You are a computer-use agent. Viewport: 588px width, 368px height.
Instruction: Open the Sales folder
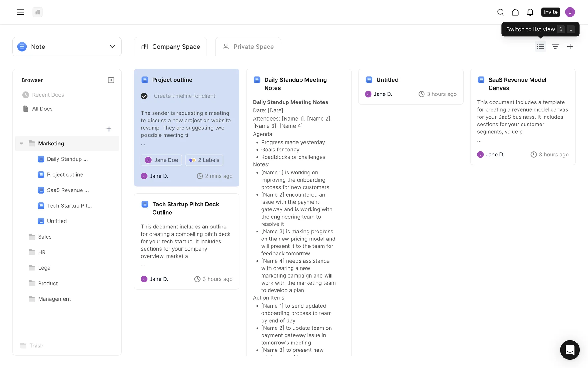tap(45, 237)
